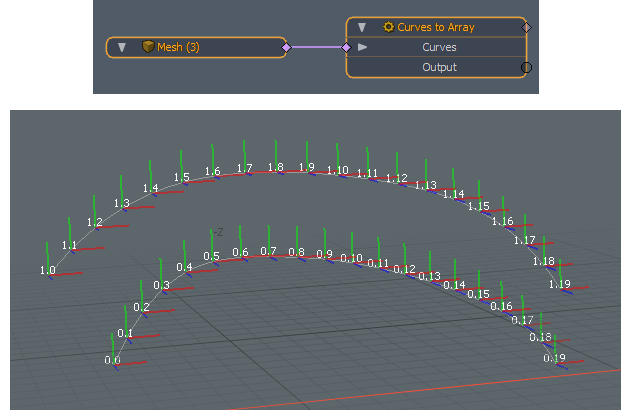
Task: Select the Mesh (3) node label
Action: click(x=178, y=47)
